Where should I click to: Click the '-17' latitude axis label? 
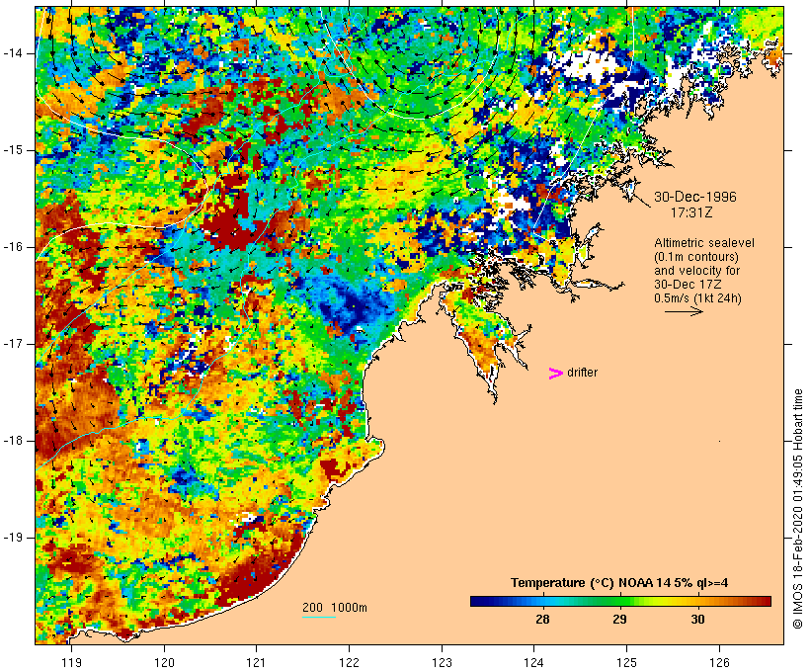[x=13, y=344]
